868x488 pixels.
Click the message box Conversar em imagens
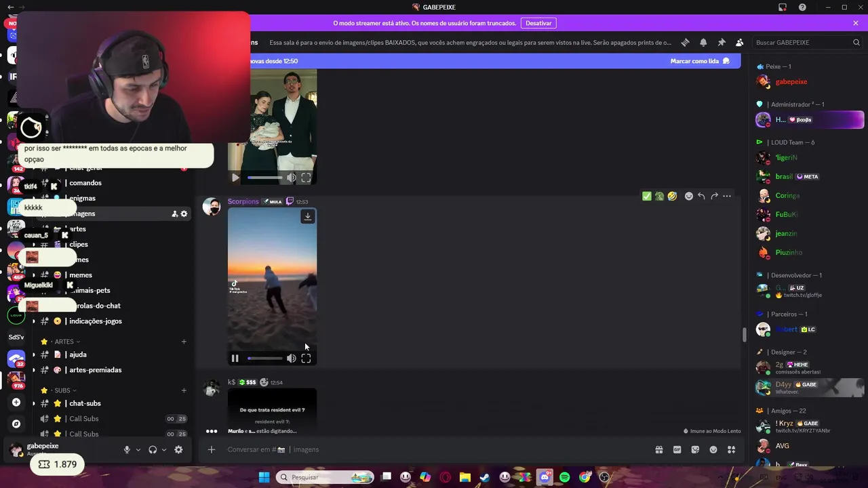pos(434,449)
